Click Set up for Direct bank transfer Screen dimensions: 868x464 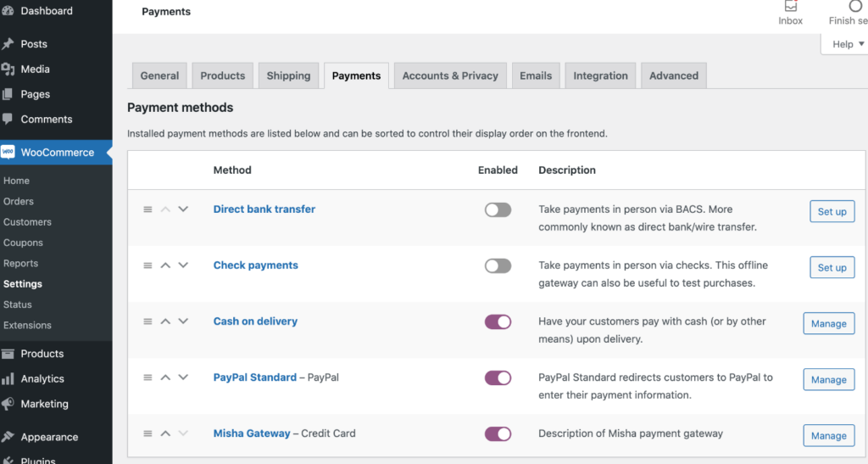[x=832, y=211]
